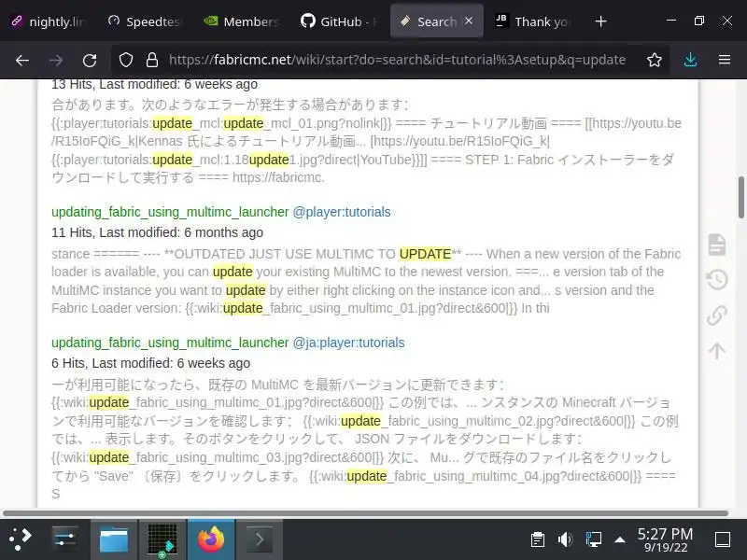Click the '6 Hits, Last modified: 6 weeks ago' text

pyautogui.click(x=150, y=363)
